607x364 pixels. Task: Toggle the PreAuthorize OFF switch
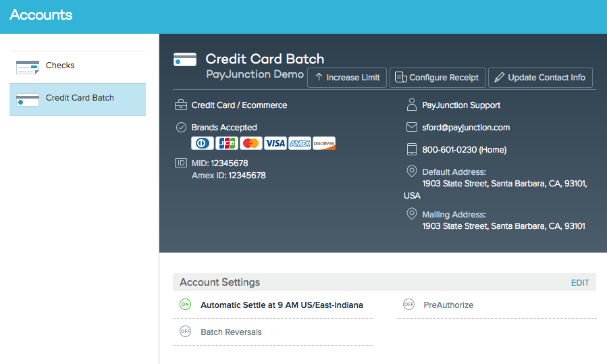tap(408, 305)
